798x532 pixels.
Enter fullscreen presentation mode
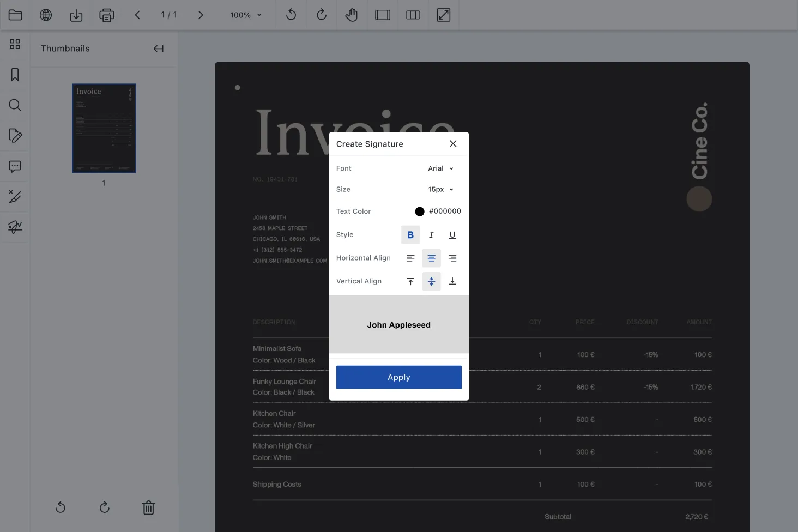click(444, 15)
